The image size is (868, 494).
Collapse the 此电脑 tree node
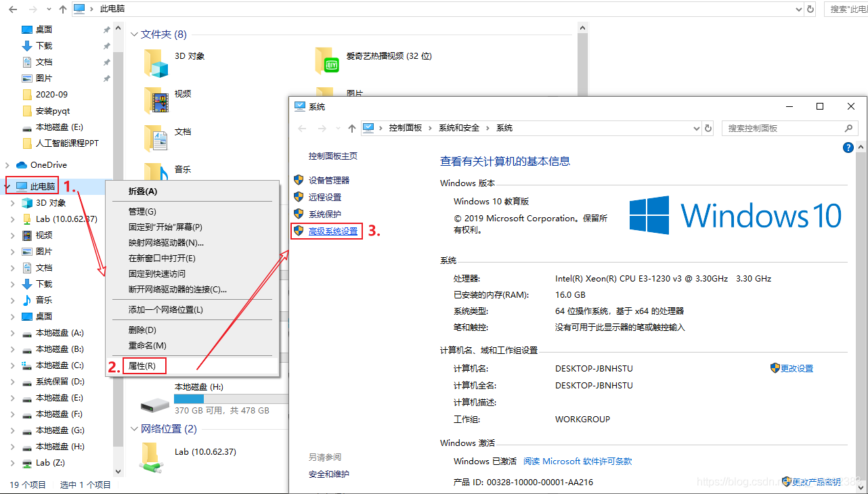7,186
